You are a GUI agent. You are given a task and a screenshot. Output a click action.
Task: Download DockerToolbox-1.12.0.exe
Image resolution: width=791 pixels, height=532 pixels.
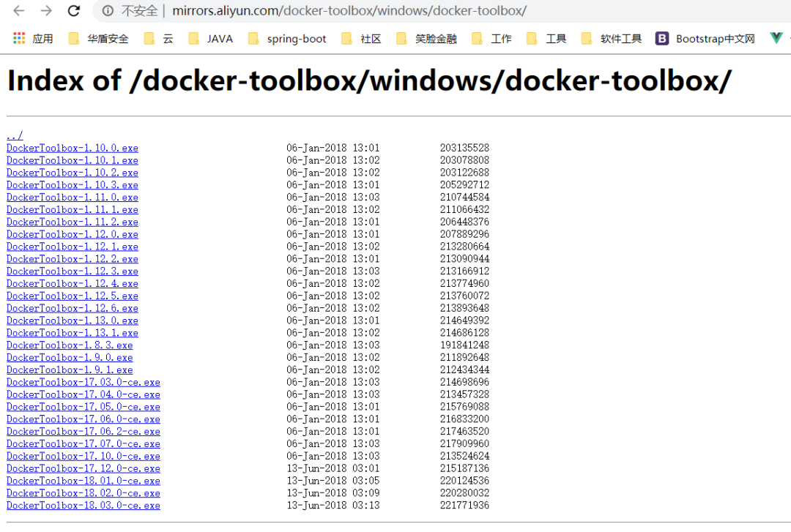[72, 234]
